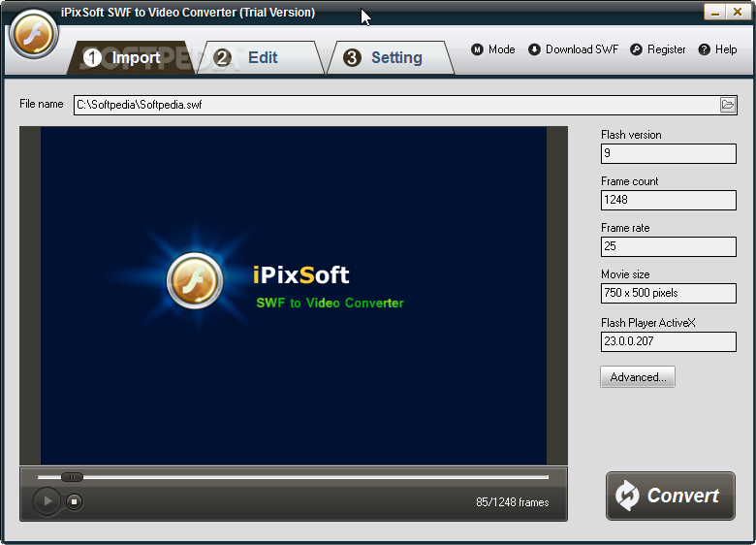Click the SWF preview video area

point(294,296)
